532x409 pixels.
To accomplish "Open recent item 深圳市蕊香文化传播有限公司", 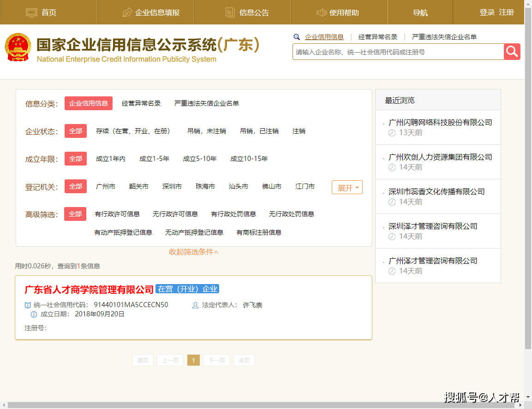I will pyautogui.click(x=436, y=192).
